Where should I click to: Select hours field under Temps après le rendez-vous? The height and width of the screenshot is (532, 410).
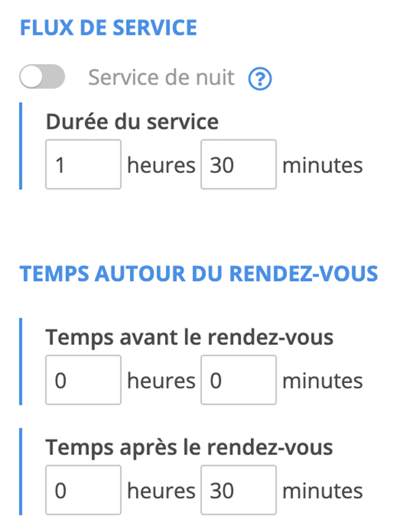click(x=84, y=490)
